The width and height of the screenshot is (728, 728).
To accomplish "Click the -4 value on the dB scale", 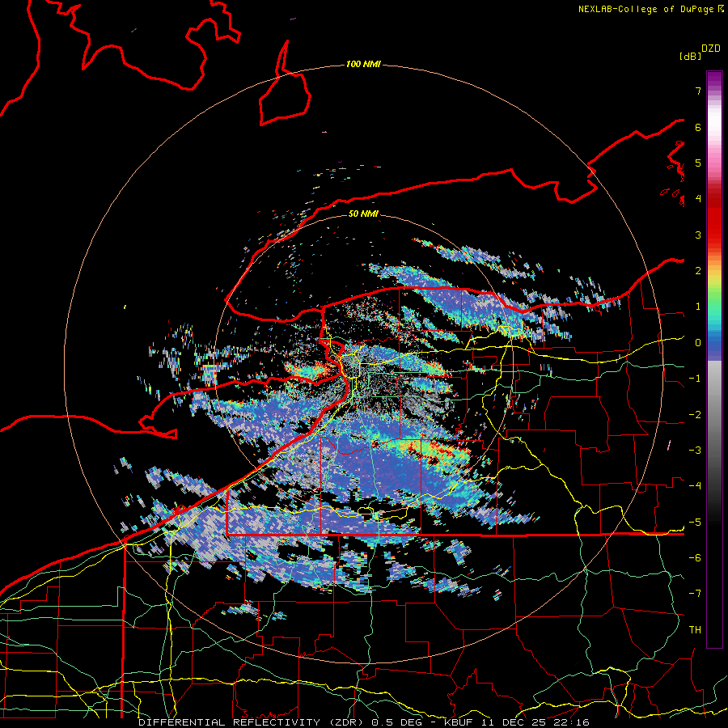I will click(x=695, y=486).
